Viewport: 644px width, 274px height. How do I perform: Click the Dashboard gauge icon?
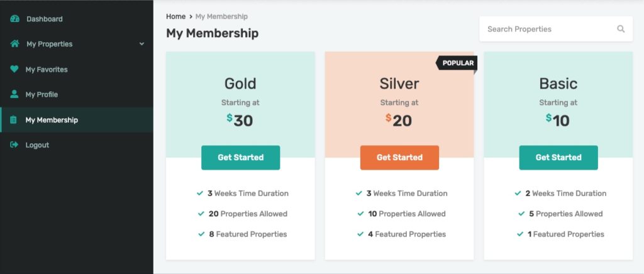click(15, 19)
